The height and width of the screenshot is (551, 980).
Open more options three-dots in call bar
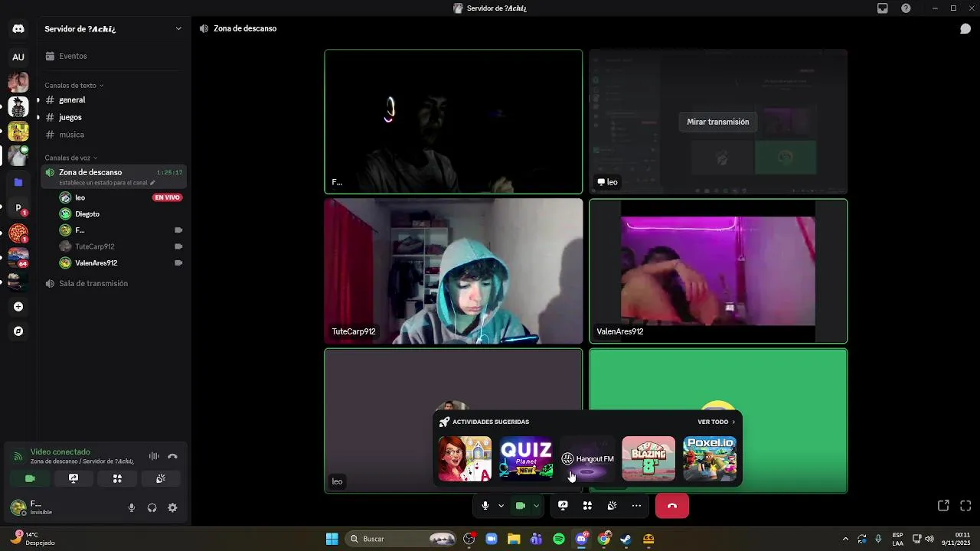pyautogui.click(x=636, y=506)
